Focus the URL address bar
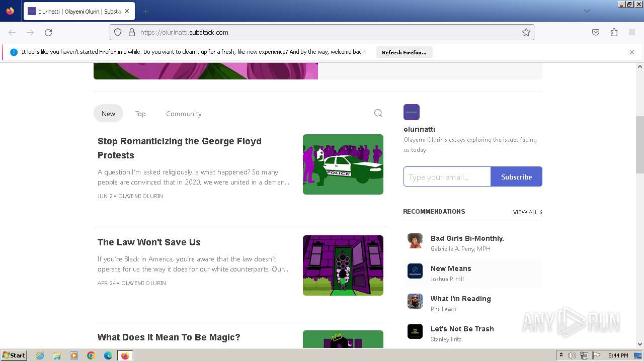 [322, 32]
